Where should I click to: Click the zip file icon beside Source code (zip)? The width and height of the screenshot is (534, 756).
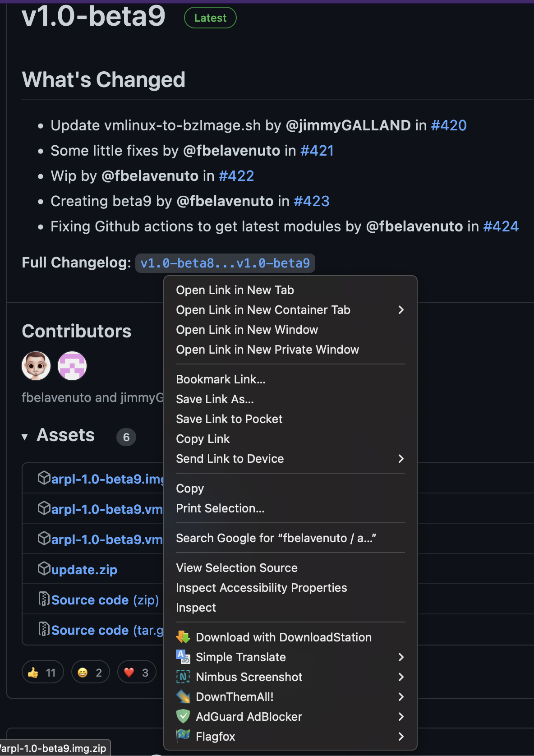point(44,599)
